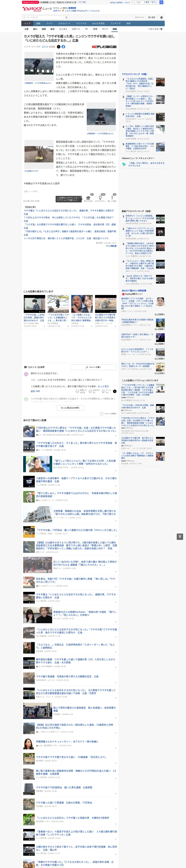The width and height of the screenshot is (186, 868).
Task: Open article 羽生善治、死骸77匹「ウサギの島」
Action: 76,580
